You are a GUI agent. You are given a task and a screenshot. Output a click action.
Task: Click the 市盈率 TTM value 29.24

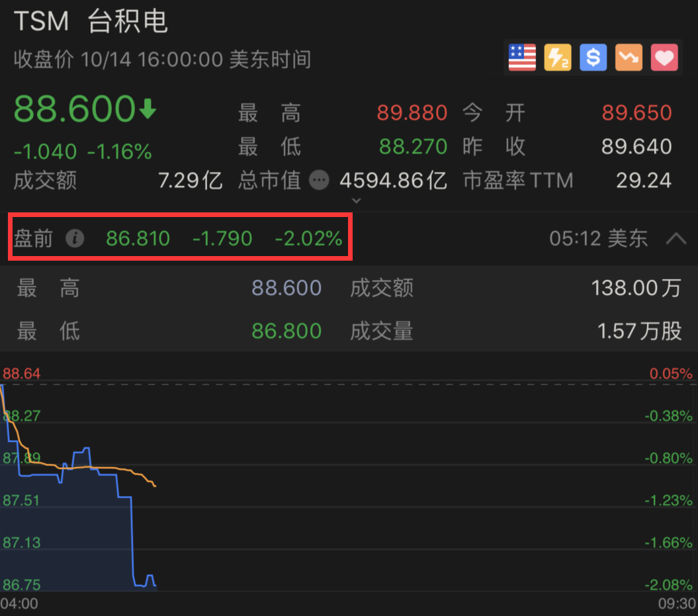(644, 179)
